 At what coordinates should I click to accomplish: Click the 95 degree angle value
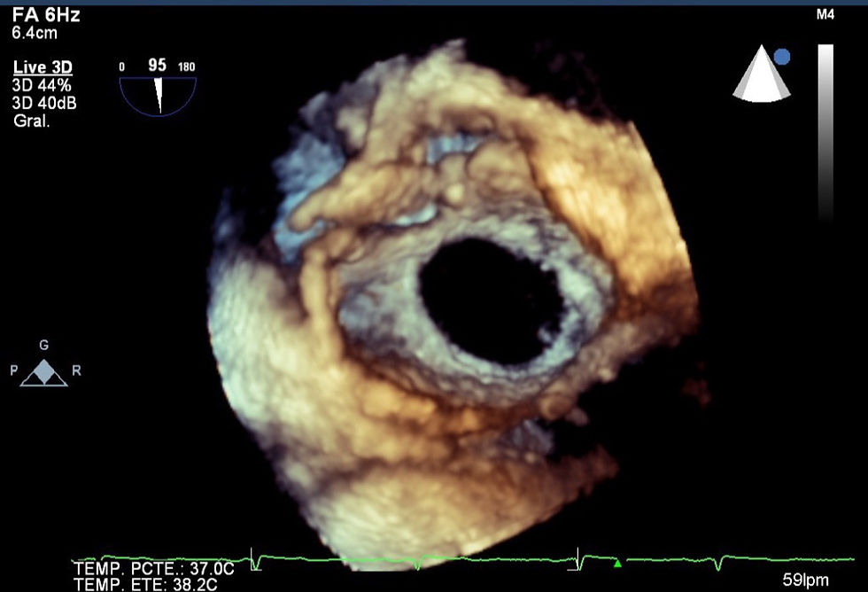(x=158, y=66)
